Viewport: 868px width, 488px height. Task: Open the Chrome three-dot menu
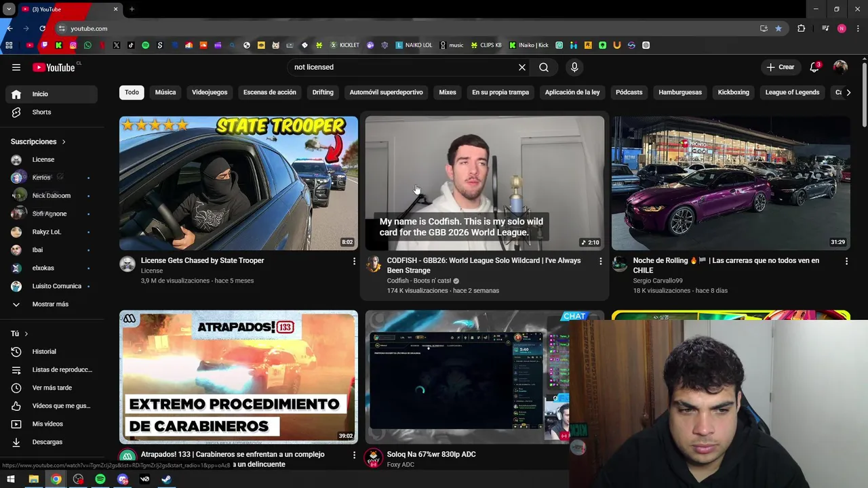859,28
